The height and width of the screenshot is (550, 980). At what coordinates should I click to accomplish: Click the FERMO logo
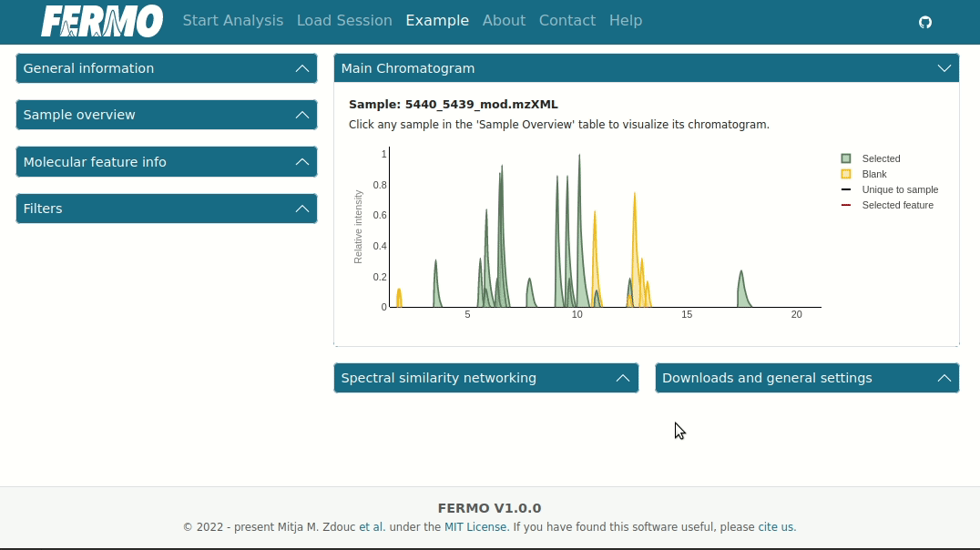click(x=102, y=21)
